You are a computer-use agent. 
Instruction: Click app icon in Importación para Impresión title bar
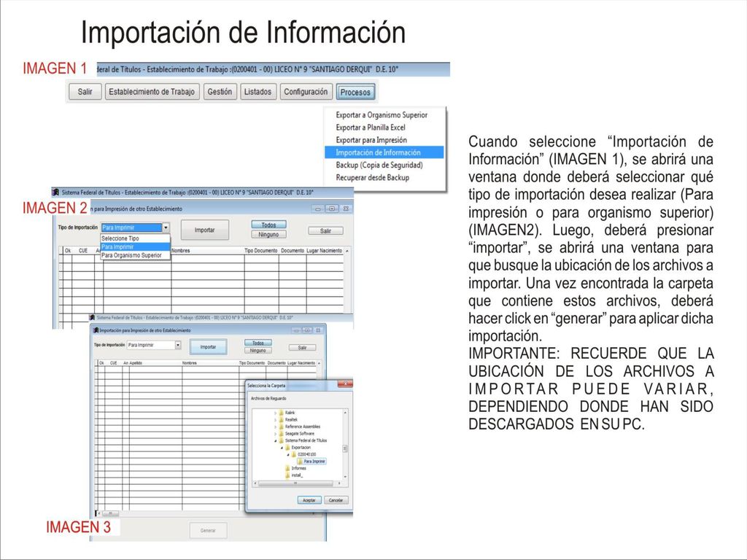[96, 330]
